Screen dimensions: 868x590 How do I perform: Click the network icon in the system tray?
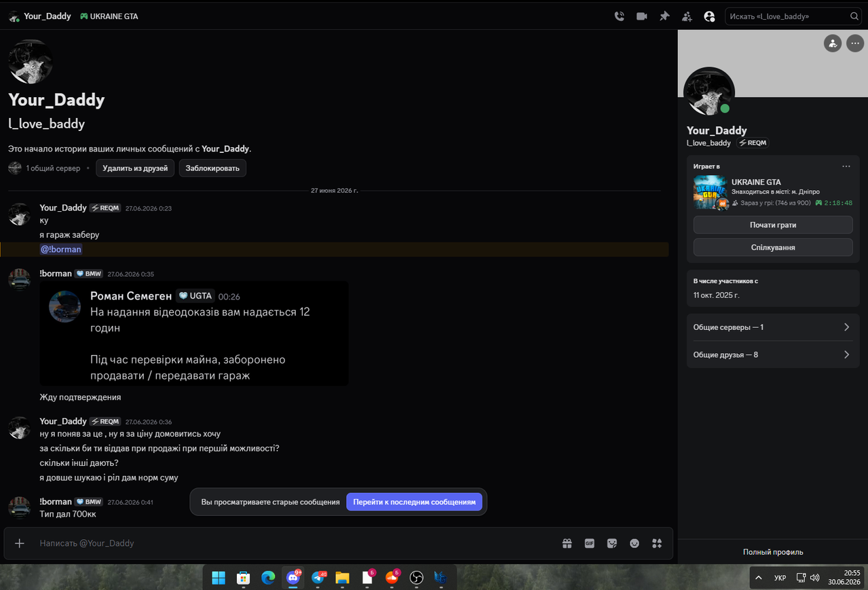(x=801, y=578)
